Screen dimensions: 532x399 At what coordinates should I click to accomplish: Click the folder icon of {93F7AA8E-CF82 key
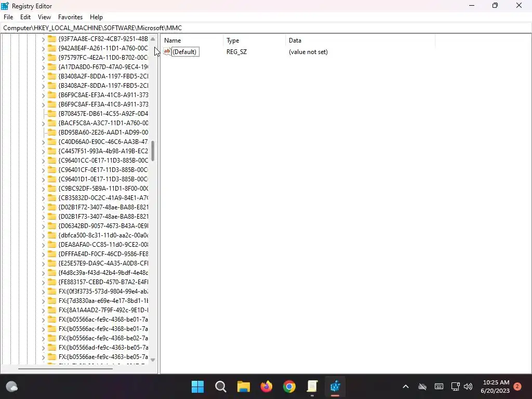click(x=51, y=38)
